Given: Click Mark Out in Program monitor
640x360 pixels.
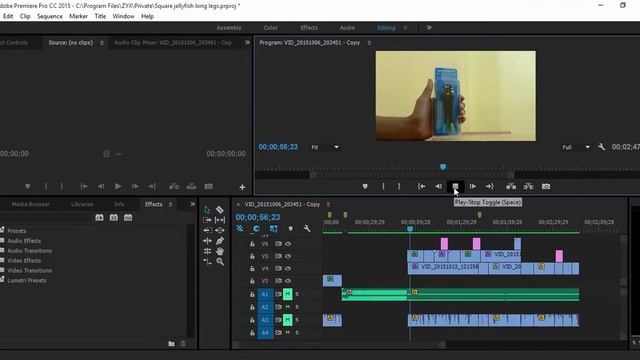Looking at the screenshot, I should pyautogui.click(x=399, y=186).
